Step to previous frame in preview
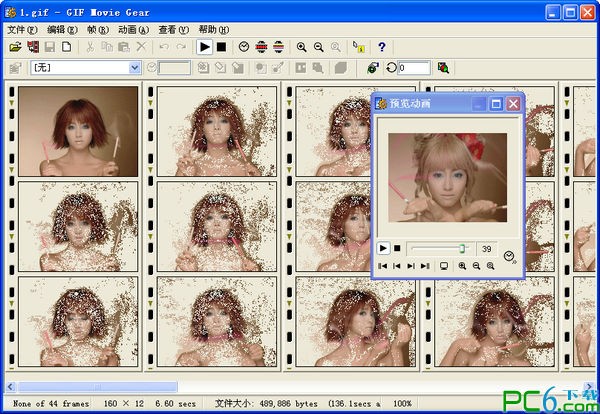Image resolution: width=600 pixels, height=414 pixels. click(x=397, y=266)
